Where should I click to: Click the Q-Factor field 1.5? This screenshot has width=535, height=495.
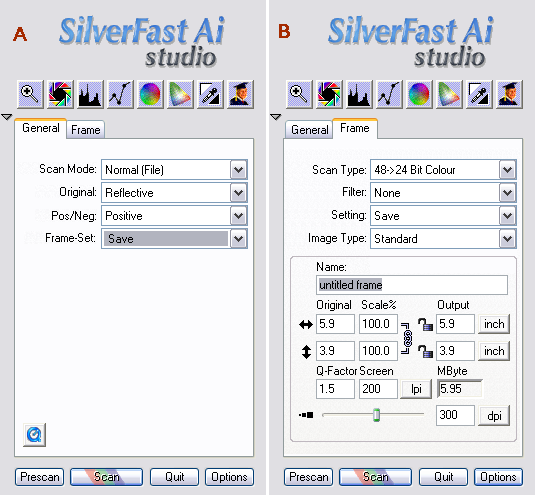(x=335, y=389)
